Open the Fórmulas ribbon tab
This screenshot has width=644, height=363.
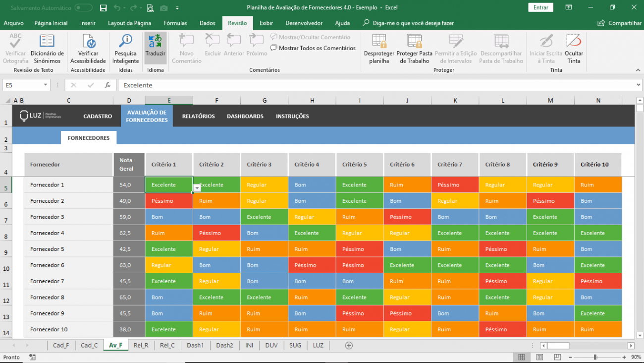tap(175, 23)
